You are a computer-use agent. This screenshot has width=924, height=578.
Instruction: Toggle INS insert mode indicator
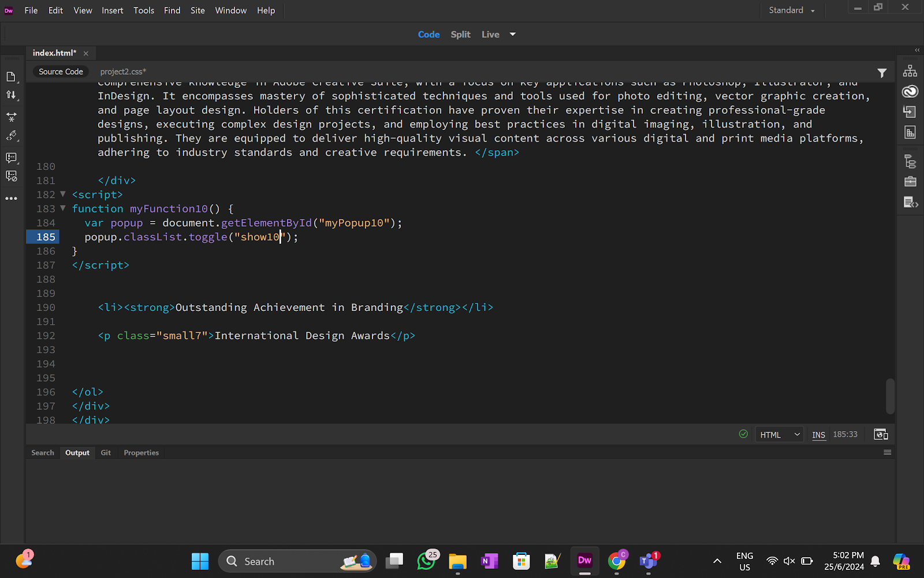point(819,435)
